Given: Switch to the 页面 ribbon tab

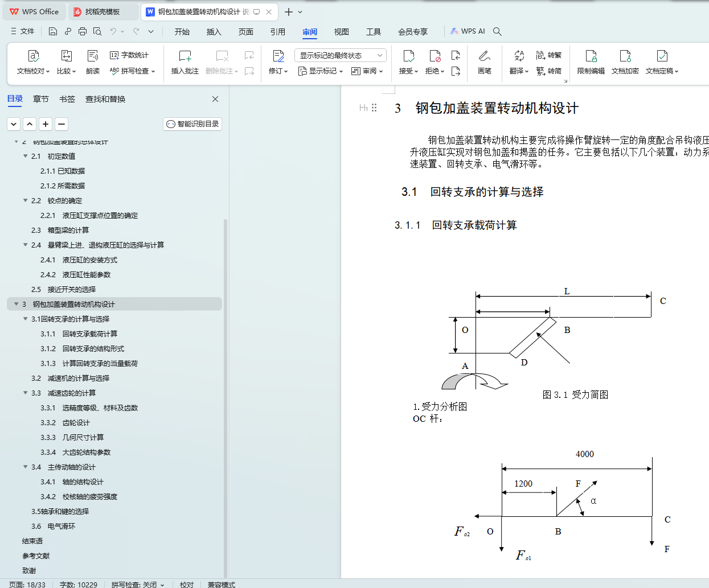Looking at the screenshot, I should click(246, 32).
